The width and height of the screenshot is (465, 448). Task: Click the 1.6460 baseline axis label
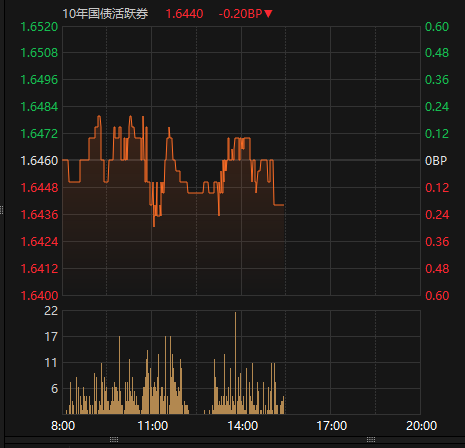(39, 161)
